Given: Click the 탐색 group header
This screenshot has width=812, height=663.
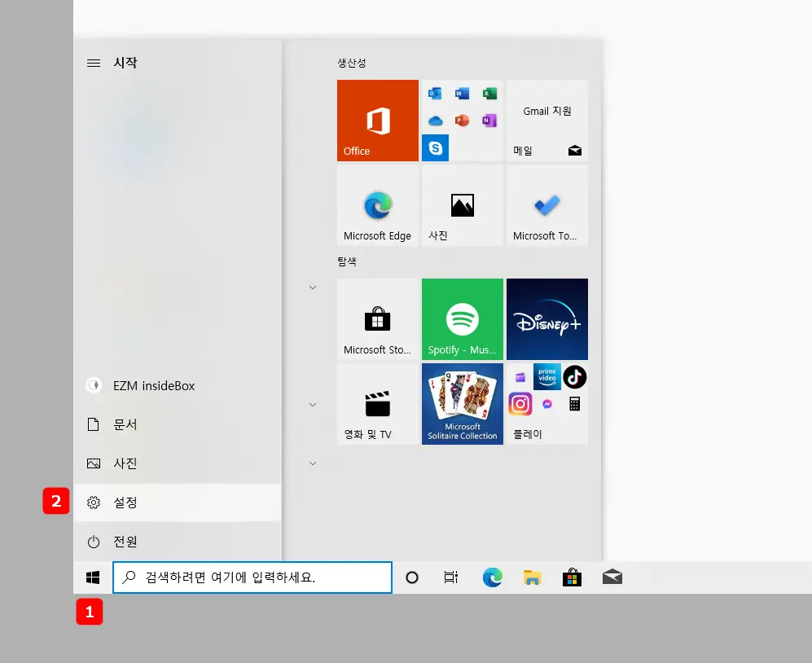Looking at the screenshot, I should click(x=347, y=261).
